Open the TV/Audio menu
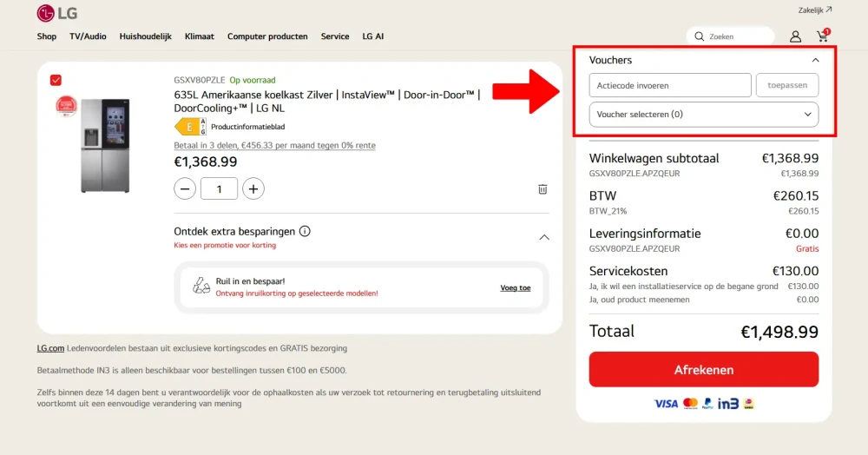This screenshot has height=455, width=868. click(88, 36)
